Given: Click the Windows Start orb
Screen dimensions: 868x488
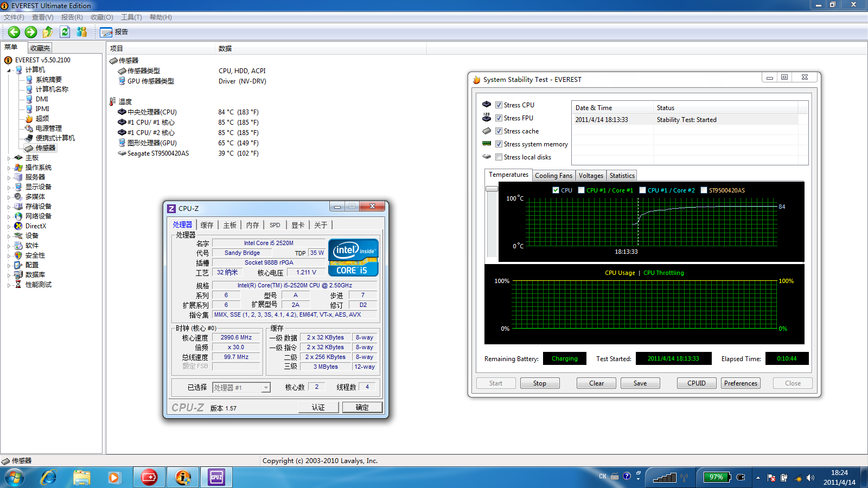Looking at the screenshot, I should coord(15,478).
